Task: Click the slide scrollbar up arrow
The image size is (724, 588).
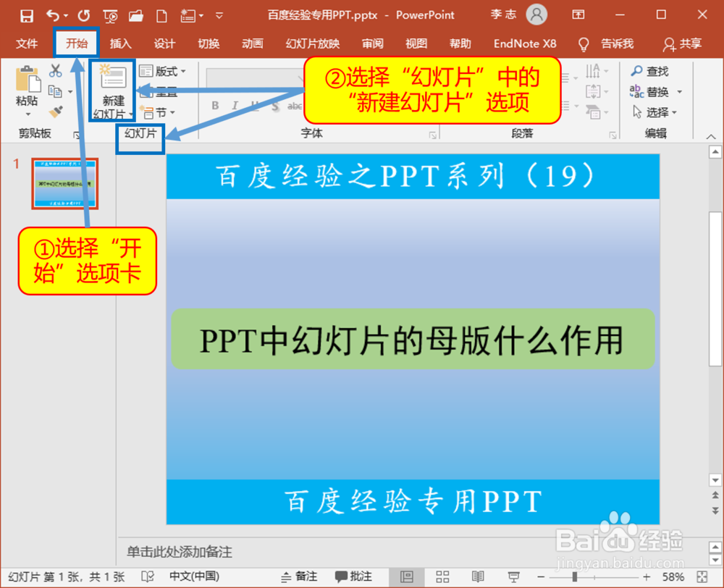Action: point(715,152)
